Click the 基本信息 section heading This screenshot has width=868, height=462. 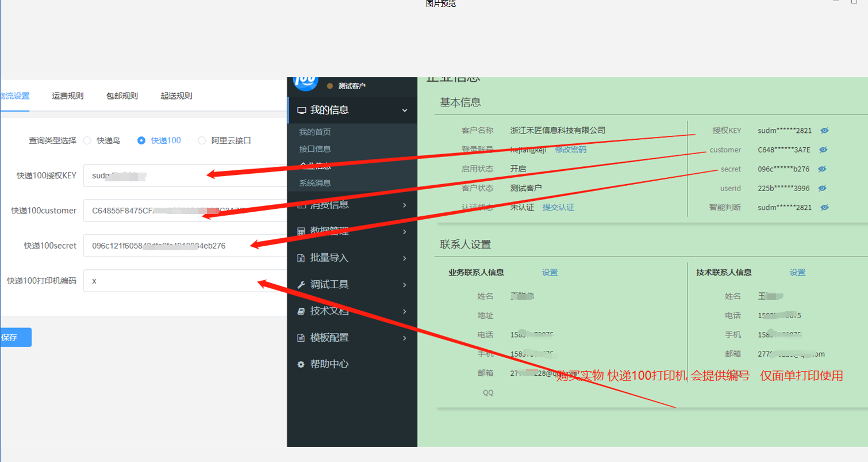tap(460, 102)
